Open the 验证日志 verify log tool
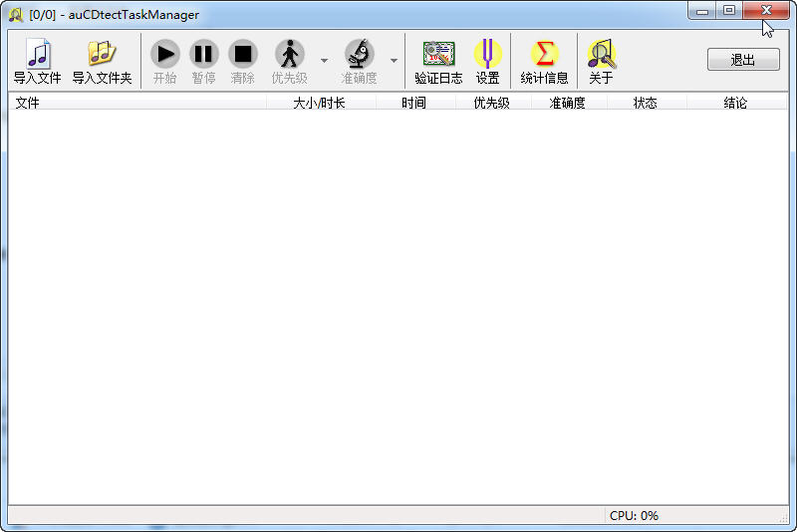Screen dimensions: 797x532 pos(438,61)
